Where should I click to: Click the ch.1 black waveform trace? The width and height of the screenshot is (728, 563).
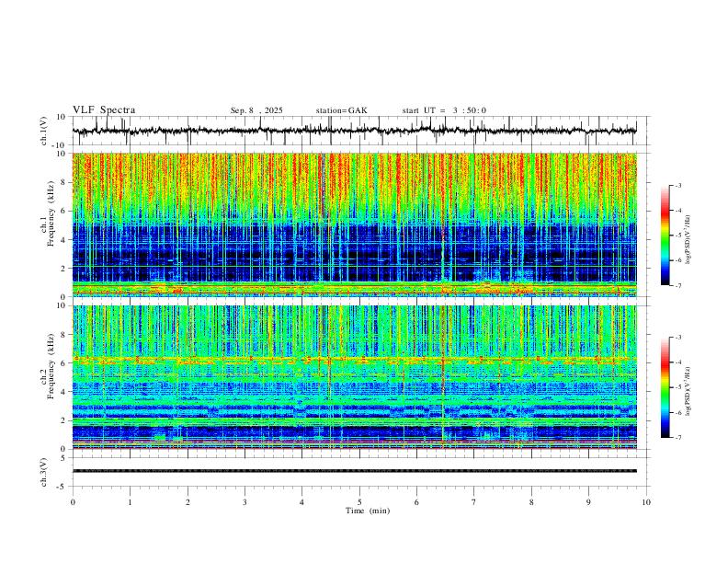pos(354,131)
